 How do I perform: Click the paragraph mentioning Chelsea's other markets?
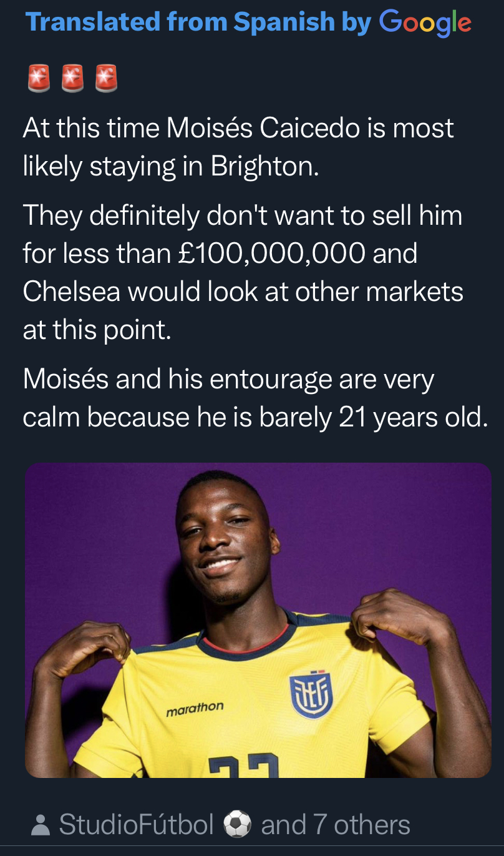243,273
